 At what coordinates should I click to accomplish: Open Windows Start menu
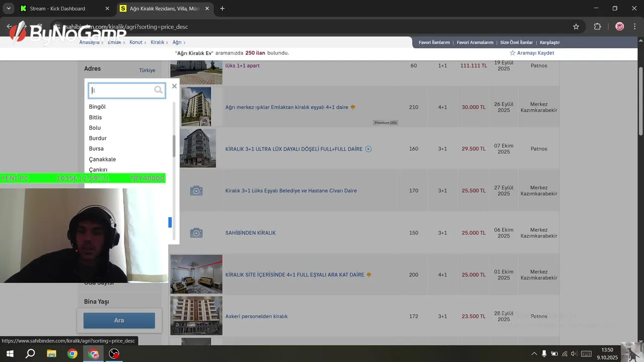click(x=10, y=353)
